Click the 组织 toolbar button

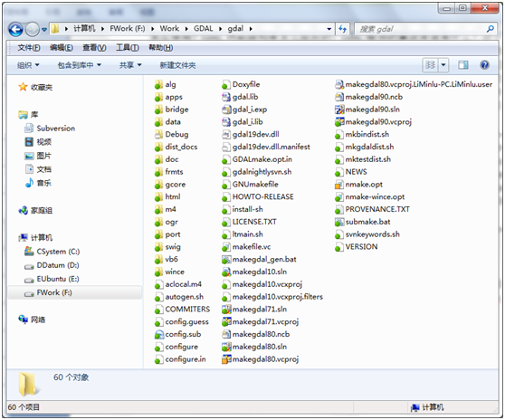[x=28, y=65]
